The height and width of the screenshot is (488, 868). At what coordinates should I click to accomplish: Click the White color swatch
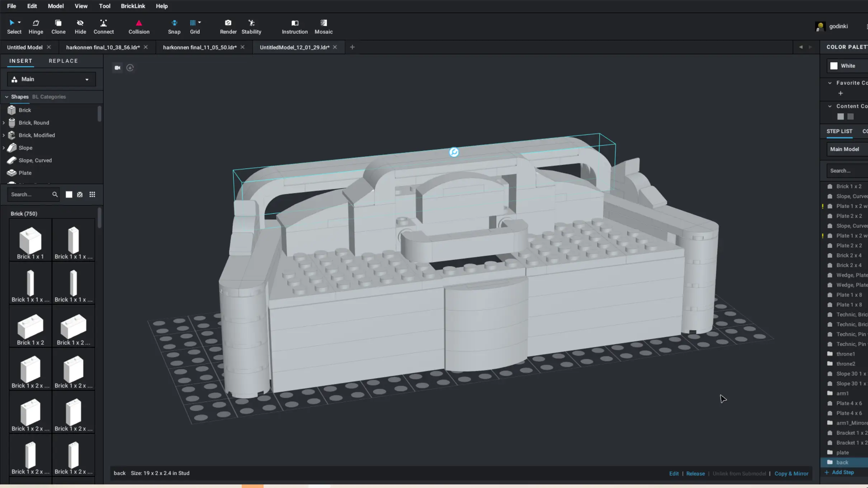(834, 66)
